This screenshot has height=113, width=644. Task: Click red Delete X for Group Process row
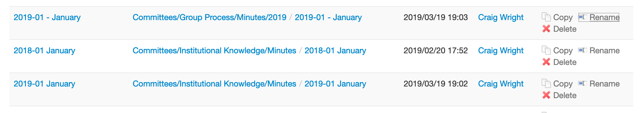tap(546, 29)
